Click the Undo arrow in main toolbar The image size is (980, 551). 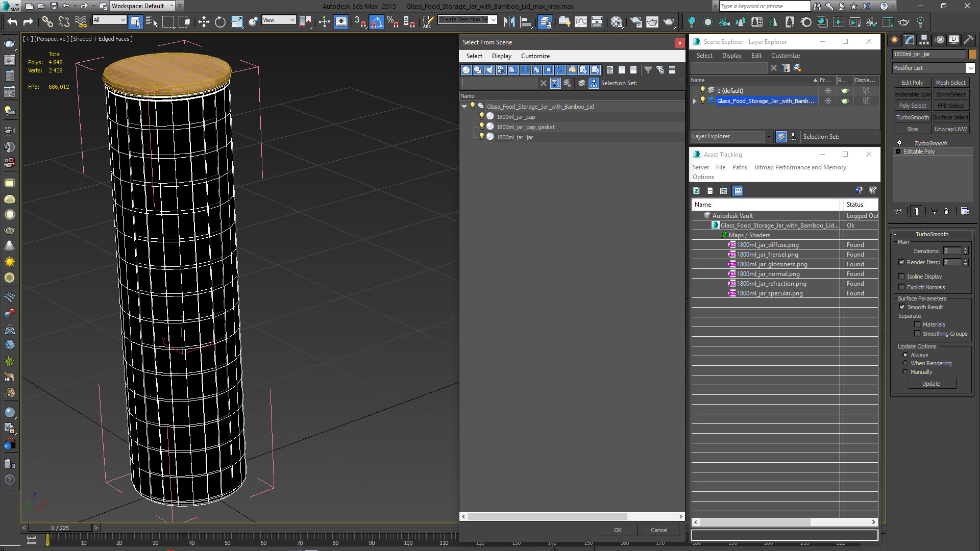pyautogui.click(x=12, y=21)
